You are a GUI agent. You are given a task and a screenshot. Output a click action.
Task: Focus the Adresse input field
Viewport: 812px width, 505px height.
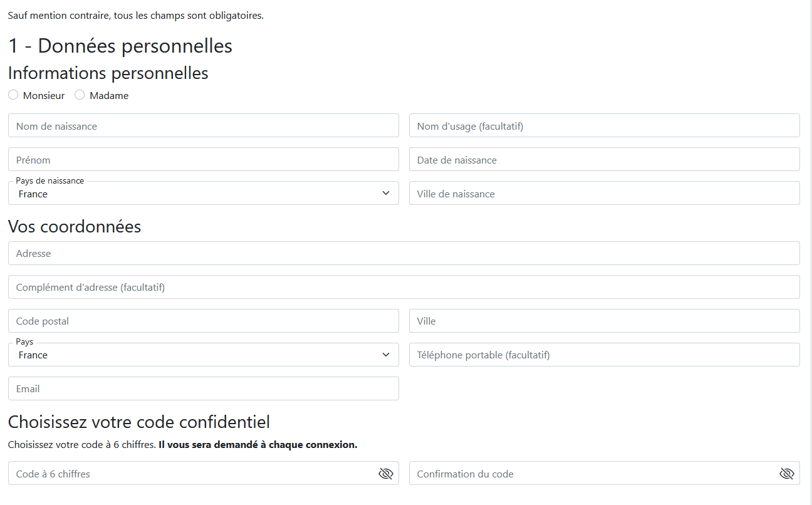click(404, 253)
